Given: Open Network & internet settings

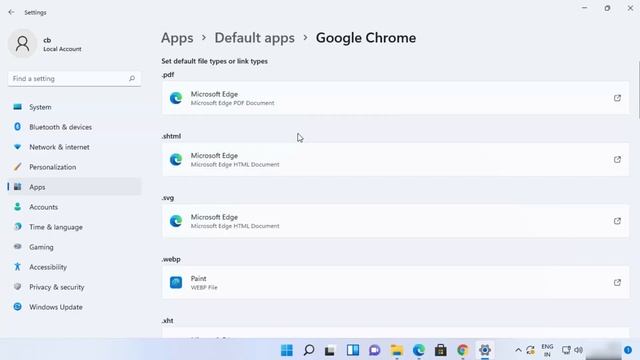Looking at the screenshot, I should (x=74, y=147).
